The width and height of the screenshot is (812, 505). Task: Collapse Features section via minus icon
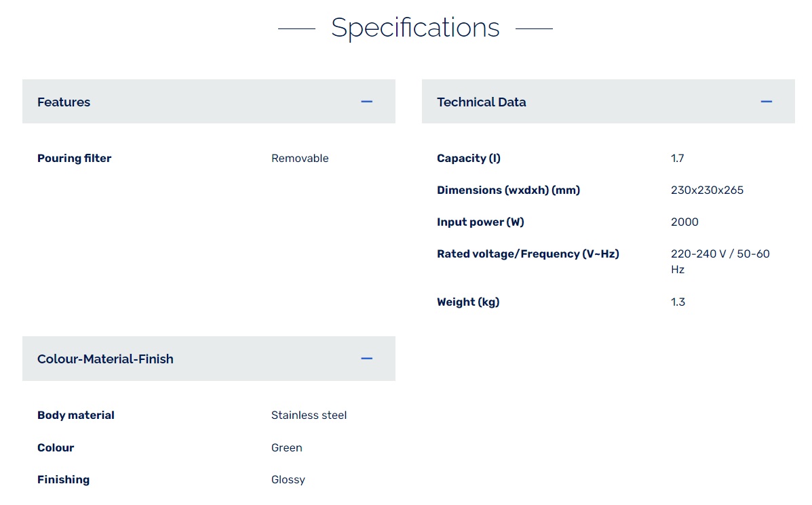(x=366, y=102)
